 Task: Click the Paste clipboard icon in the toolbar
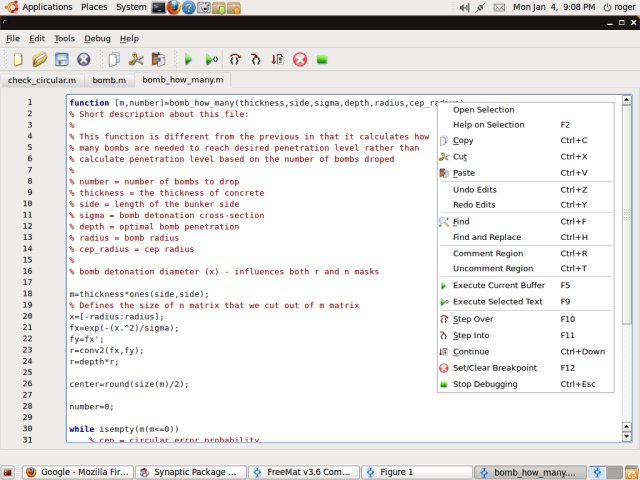(x=158, y=60)
